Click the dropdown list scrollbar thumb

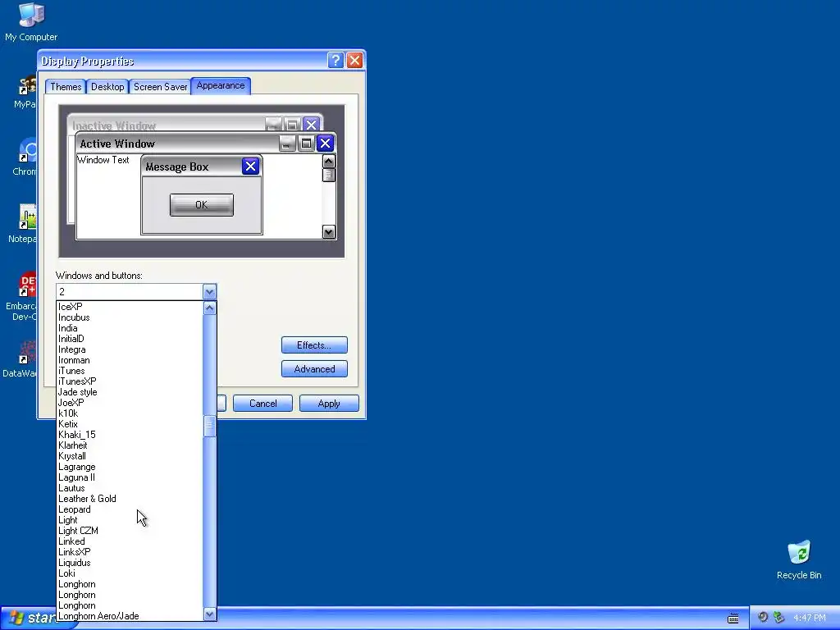point(209,427)
